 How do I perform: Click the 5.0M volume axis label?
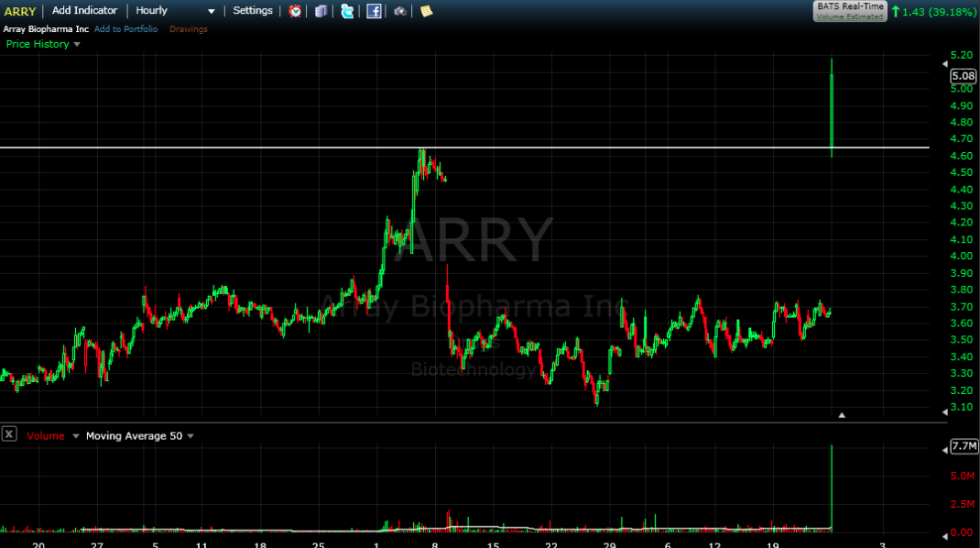pyautogui.click(x=963, y=476)
